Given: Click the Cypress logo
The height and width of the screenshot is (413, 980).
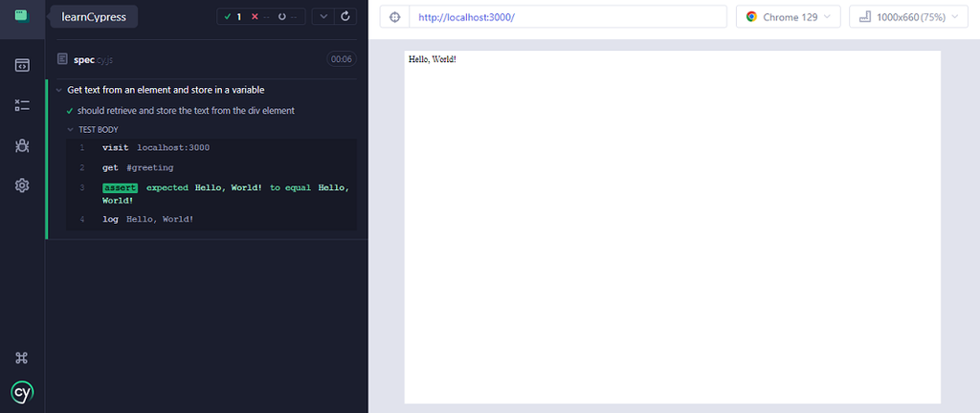Looking at the screenshot, I should click(22, 392).
